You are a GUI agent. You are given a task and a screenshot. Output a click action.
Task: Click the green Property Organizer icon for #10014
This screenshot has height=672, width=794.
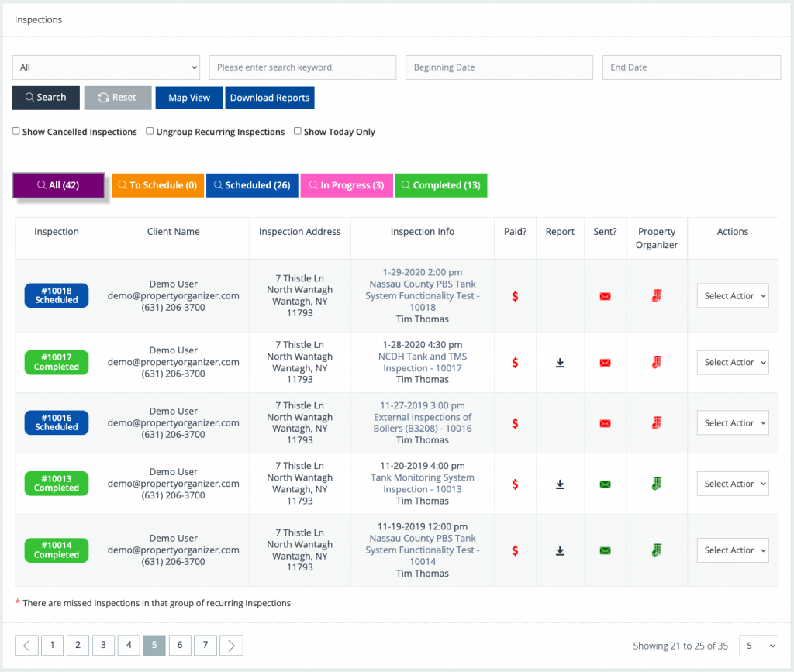pos(657,550)
